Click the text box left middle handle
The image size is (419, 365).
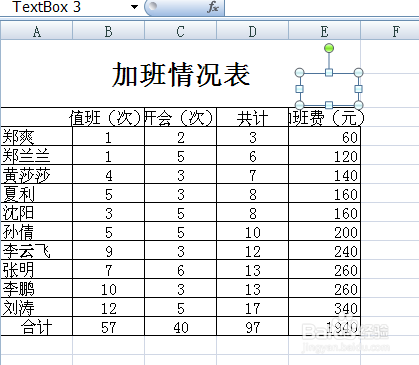(300, 89)
